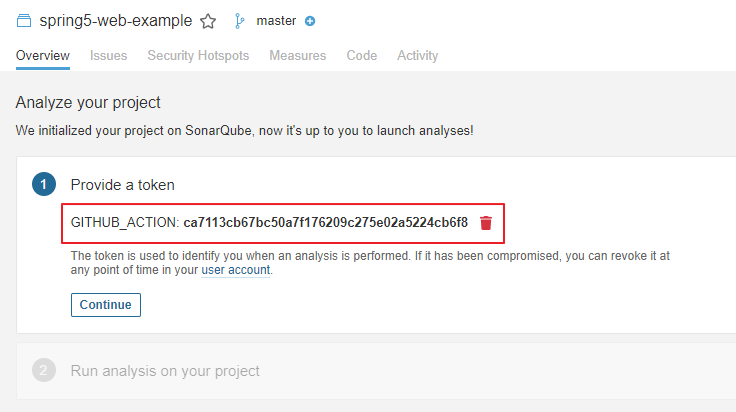Select the master branch label
736x412 pixels.
[276, 21]
